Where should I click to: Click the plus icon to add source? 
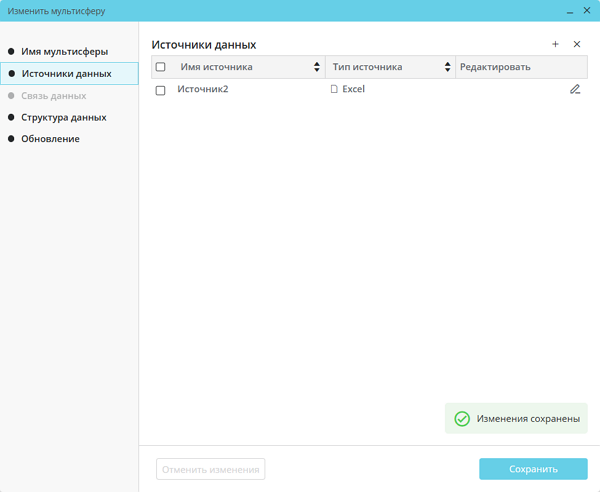[x=556, y=44]
